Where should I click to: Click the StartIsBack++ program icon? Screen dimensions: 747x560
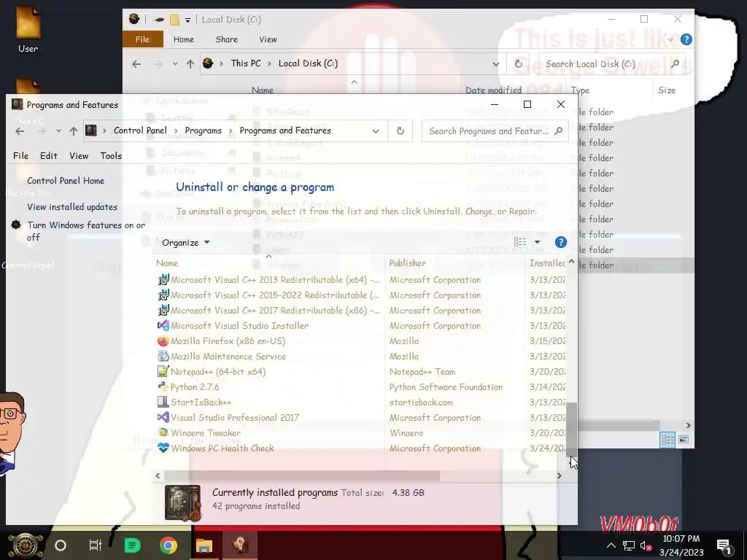163,402
